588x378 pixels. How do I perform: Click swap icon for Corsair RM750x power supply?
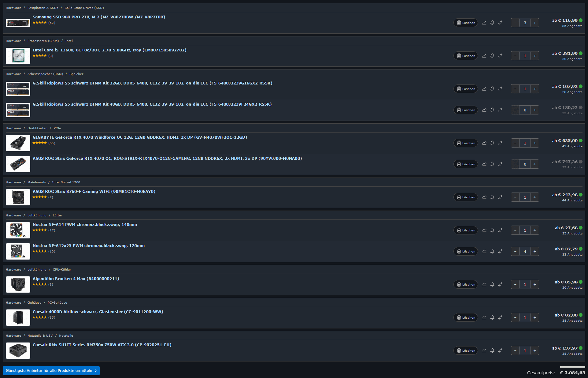point(500,350)
